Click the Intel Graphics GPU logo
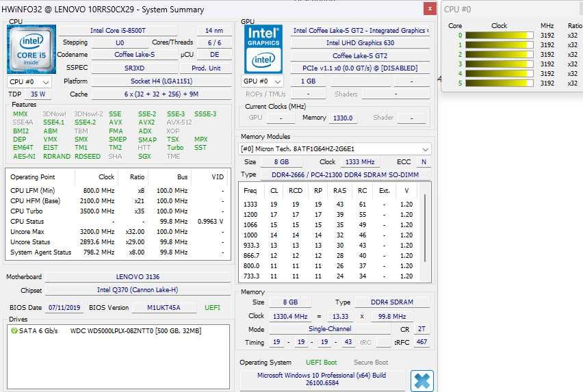Screen dimensions: 583x392 (x=263, y=49)
